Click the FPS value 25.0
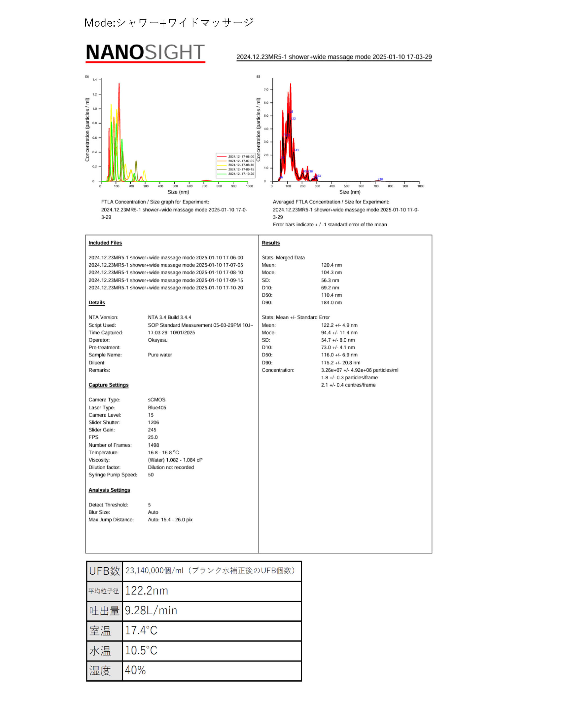The width and height of the screenshot is (588, 703). tap(153, 437)
